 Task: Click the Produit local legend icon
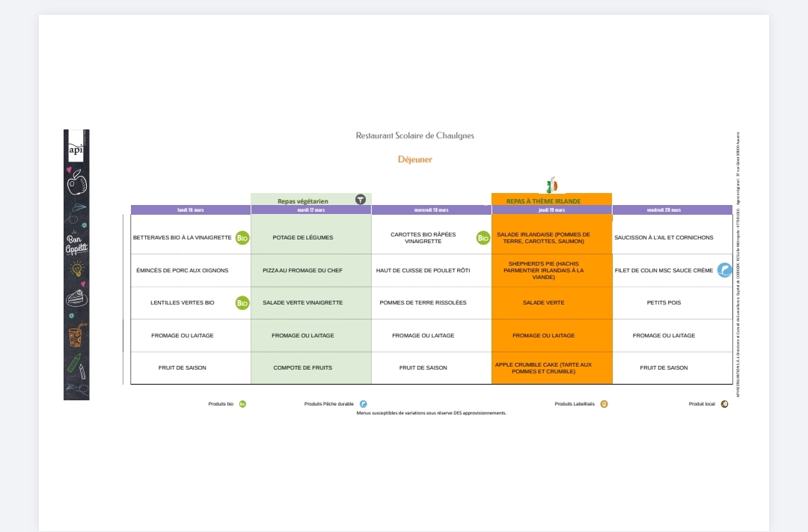pyautogui.click(x=724, y=404)
